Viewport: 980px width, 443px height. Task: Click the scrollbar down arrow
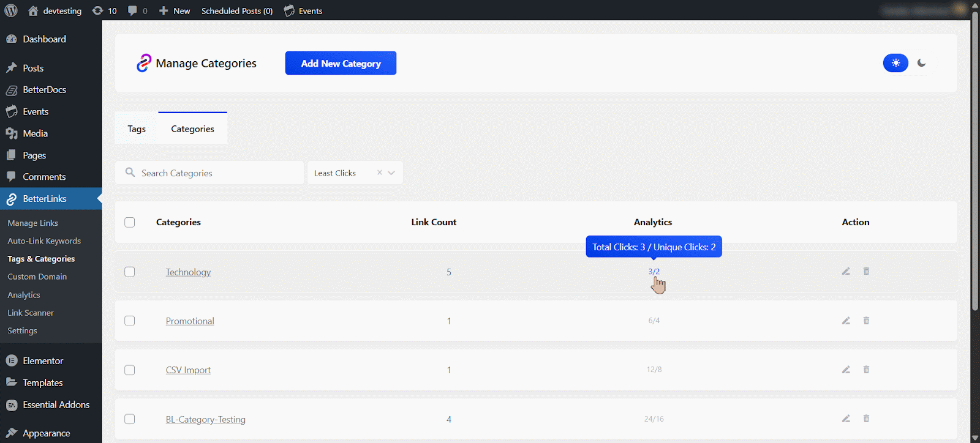pyautogui.click(x=975, y=438)
